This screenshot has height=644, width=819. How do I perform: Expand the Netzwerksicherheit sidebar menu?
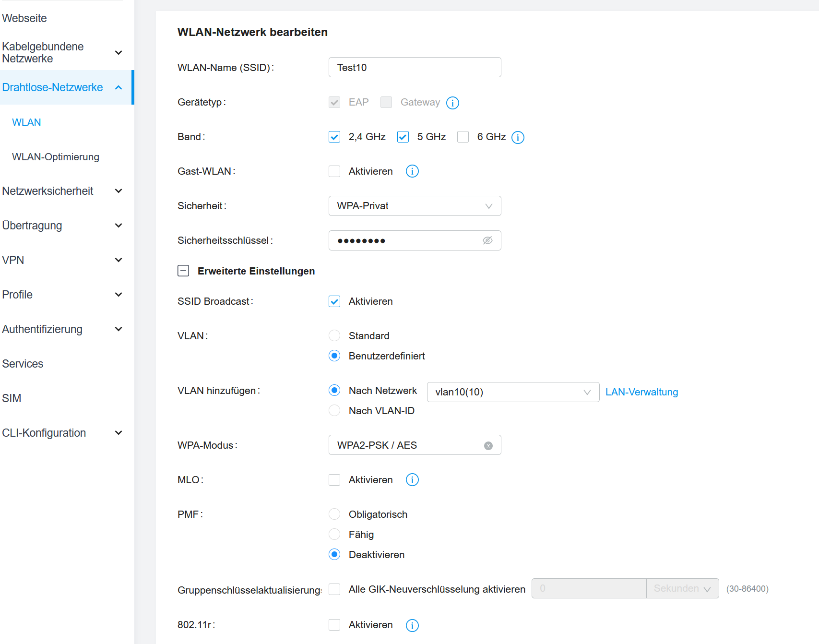pos(62,191)
